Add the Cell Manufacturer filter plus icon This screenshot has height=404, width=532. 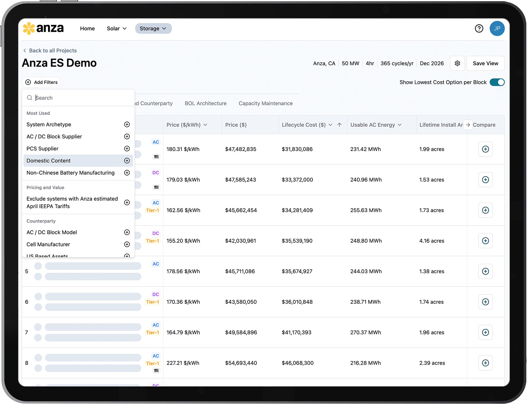tap(127, 244)
